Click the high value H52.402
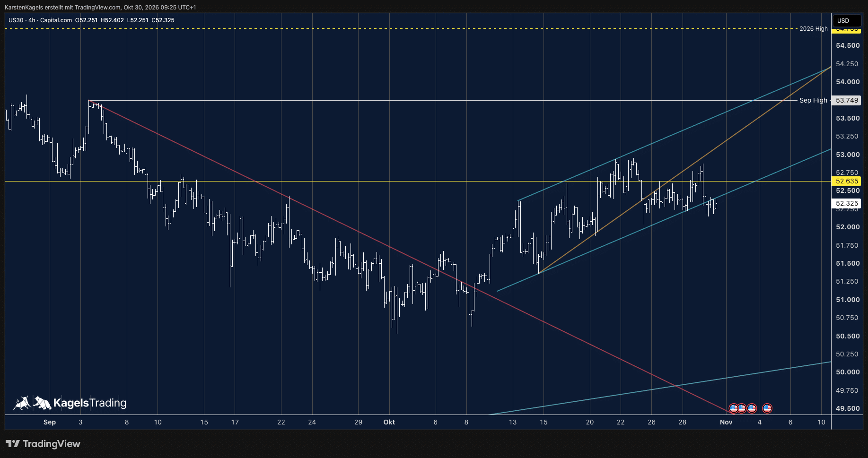Screen dimensions: 868x458 tap(112, 20)
